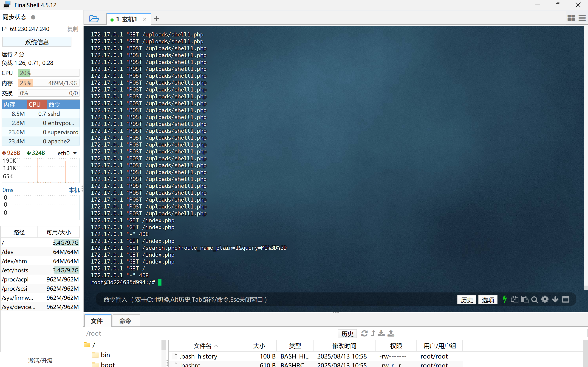Image resolution: width=588 pixels, height=367 pixels.
Task: Refresh the /root file listing
Action: (x=364, y=333)
